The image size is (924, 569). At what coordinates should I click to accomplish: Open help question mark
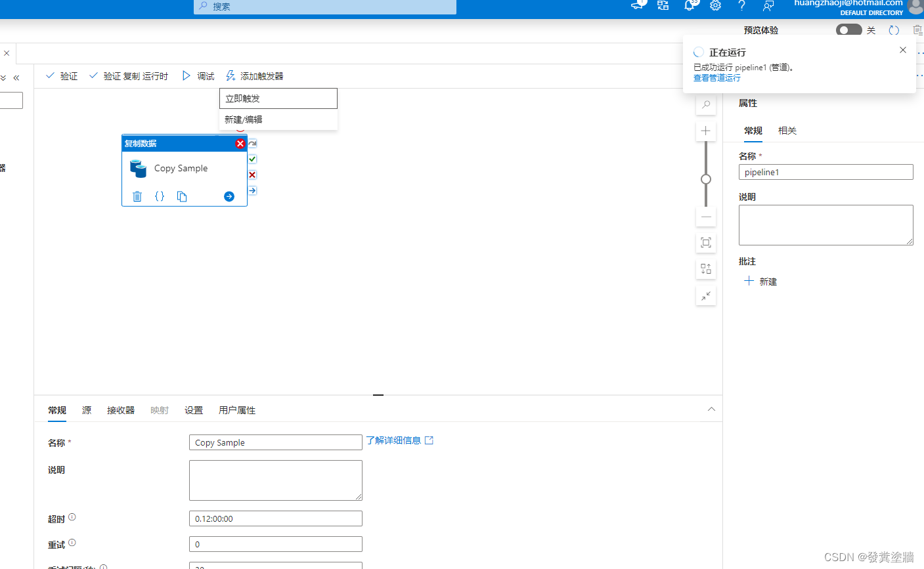pos(742,5)
